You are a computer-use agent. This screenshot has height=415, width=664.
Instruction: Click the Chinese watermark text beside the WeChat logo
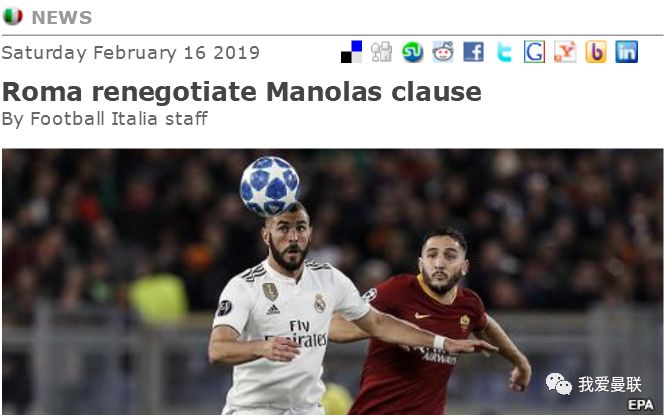coord(610,385)
